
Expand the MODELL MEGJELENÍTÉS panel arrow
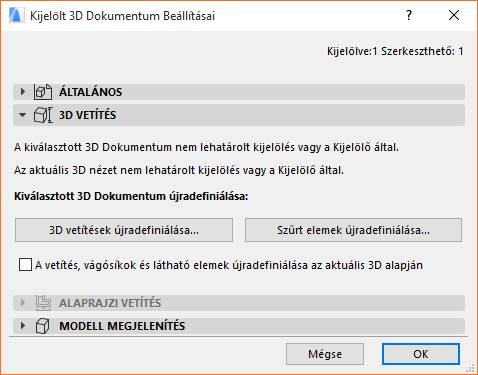tap(23, 326)
